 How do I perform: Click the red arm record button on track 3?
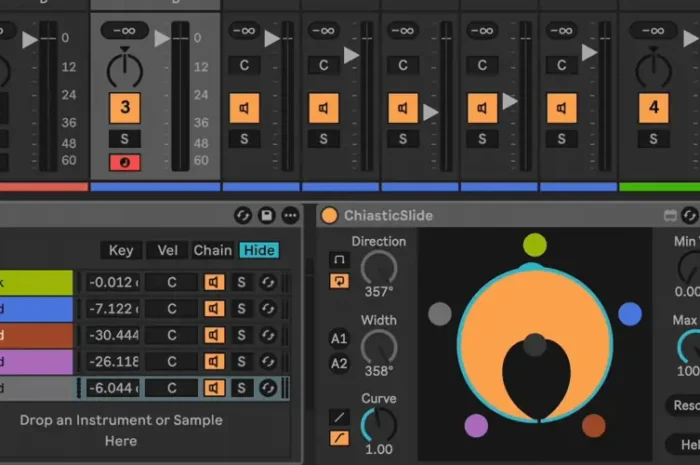tap(125, 162)
